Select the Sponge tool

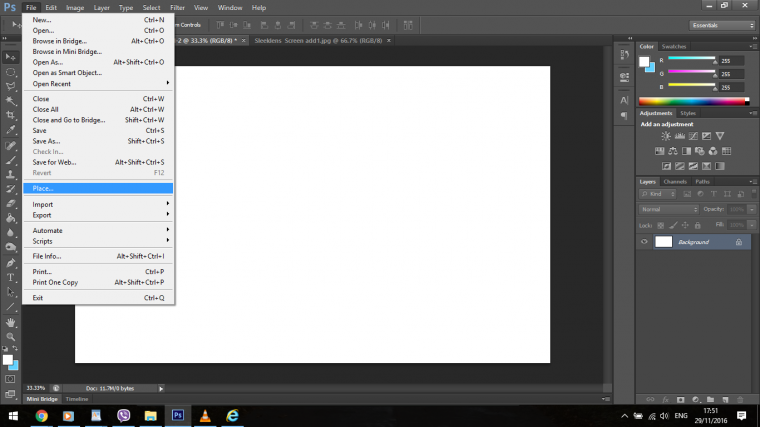pyautogui.click(x=11, y=247)
